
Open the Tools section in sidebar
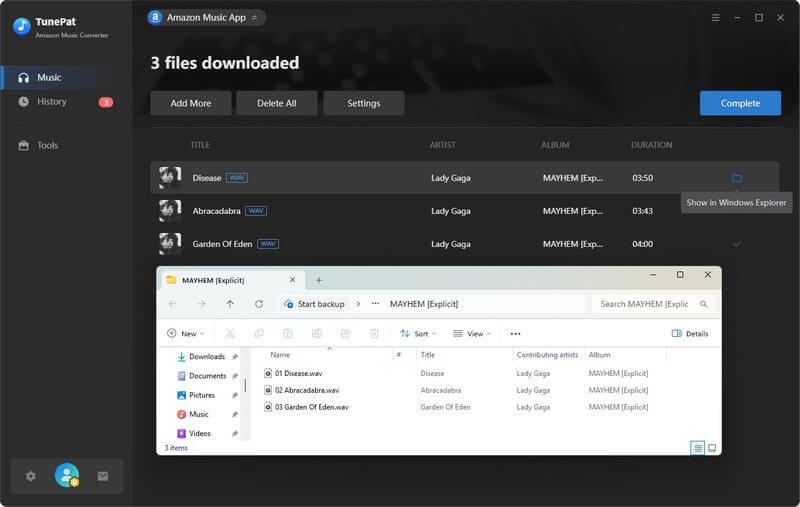(47, 145)
